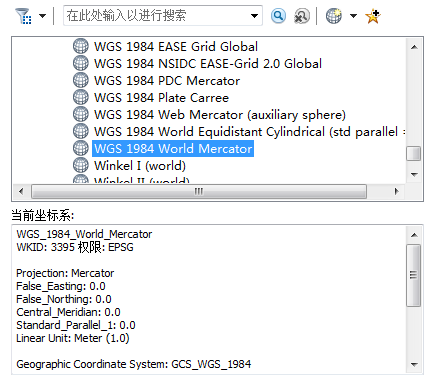Image resolution: width=433 pixels, height=385 pixels.
Task: Select WGS 1984 Plate Carree
Action: pos(161,98)
